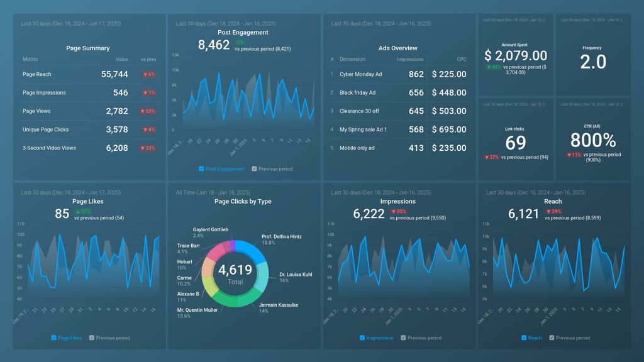Click the 3-Second Video Views metric label
This screenshot has width=644, height=362.
point(49,148)
